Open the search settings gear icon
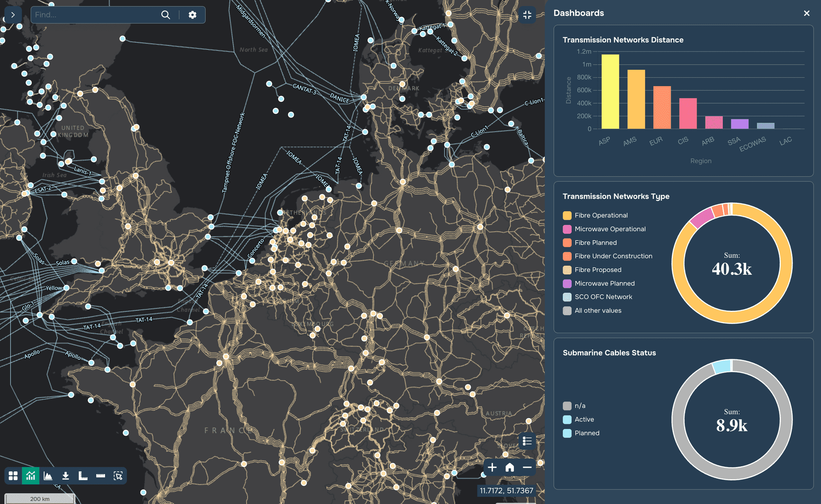 (x=192, y=14)
